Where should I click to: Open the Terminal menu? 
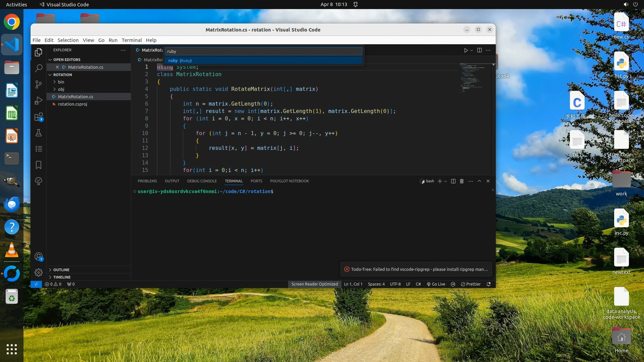(131, 40)
